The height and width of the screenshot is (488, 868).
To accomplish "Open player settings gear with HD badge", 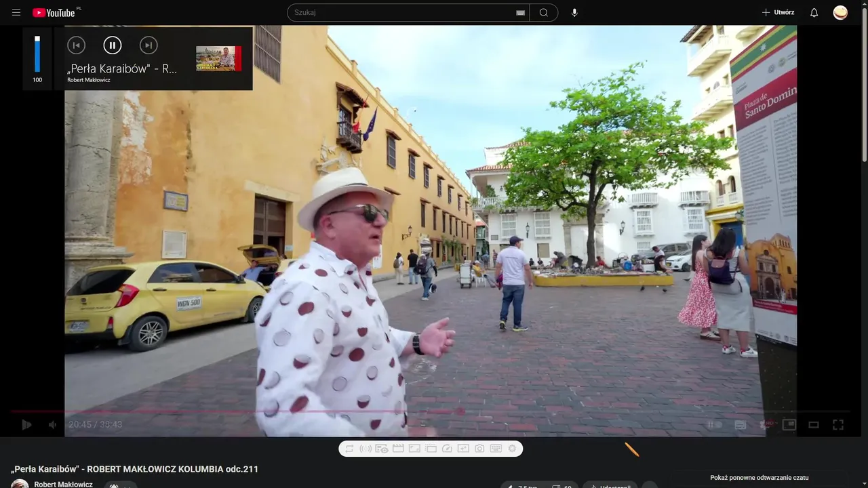I will [766, 425].
